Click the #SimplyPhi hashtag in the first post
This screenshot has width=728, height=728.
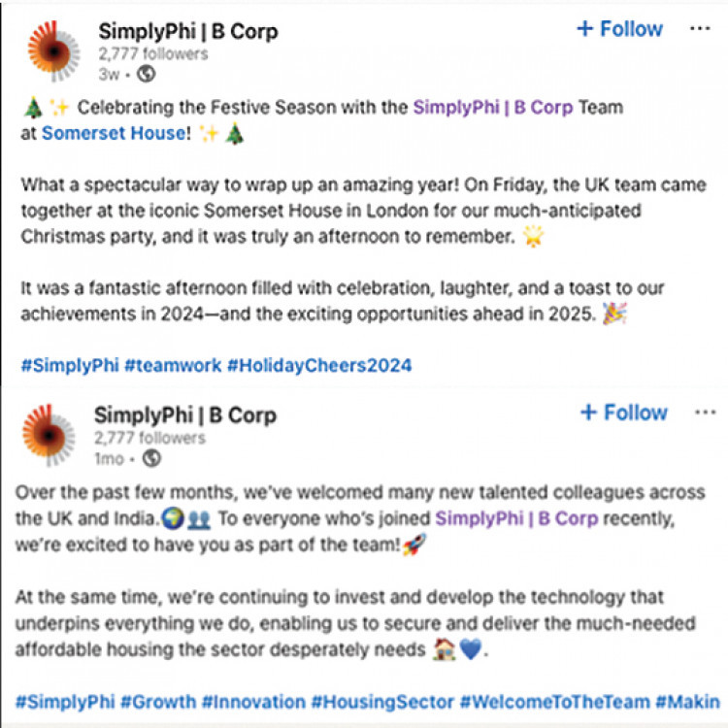pos(70,365)
